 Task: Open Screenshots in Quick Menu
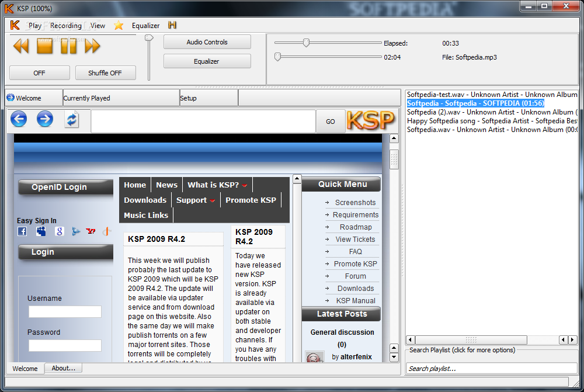click(355, 202)
